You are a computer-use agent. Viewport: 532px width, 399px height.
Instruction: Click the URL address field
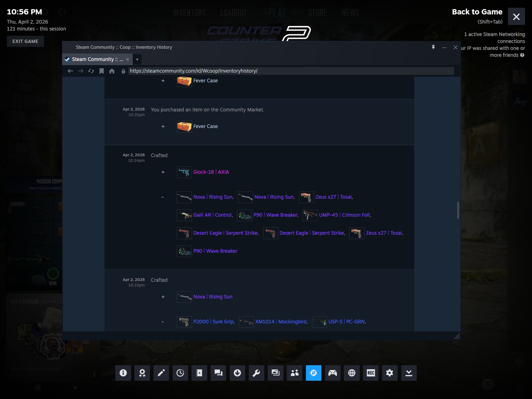click(x=291, y=71)
